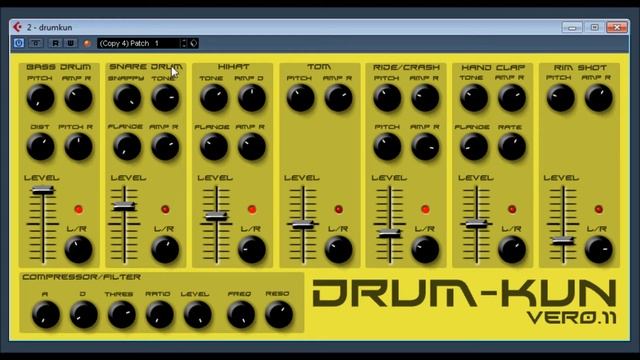Click the Rim Shot PITCH knob
The image size is (640, 360).
[x=561, y=98]
